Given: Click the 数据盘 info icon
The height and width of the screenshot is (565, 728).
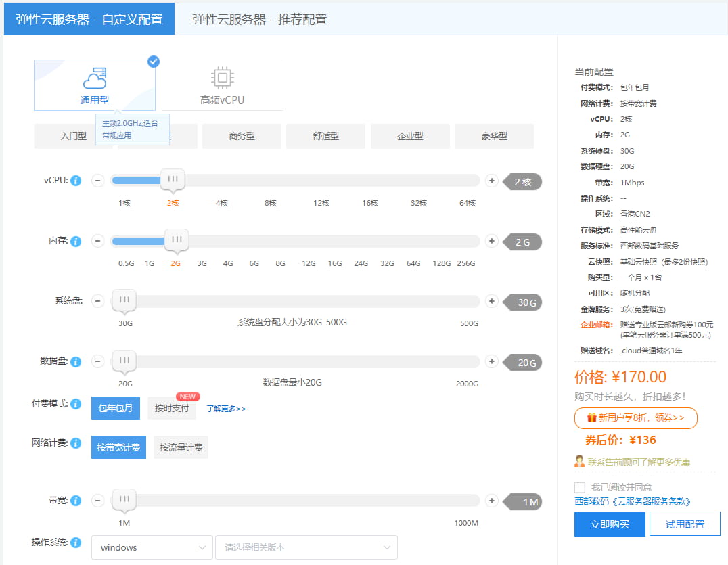Looking at the screenshot, I should click(x=76, y=362).
